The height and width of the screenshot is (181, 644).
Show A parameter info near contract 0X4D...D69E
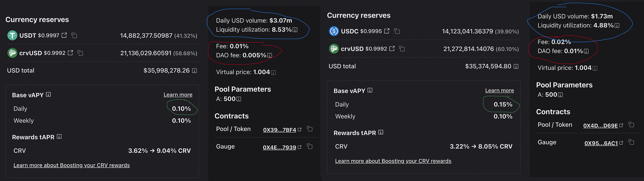[x=560, y=95]
